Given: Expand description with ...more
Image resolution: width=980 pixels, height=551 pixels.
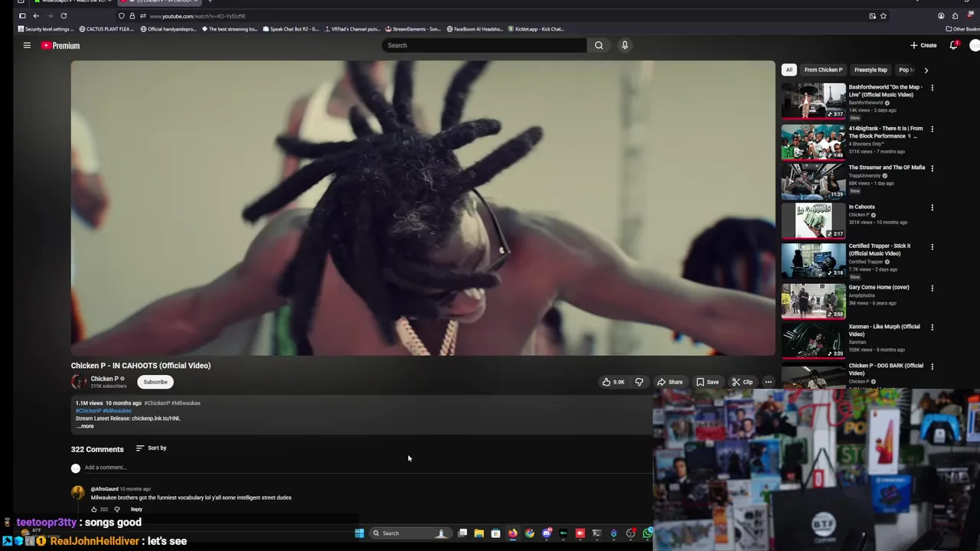Looking at the screenshot, I should click(x=85, y=426).
